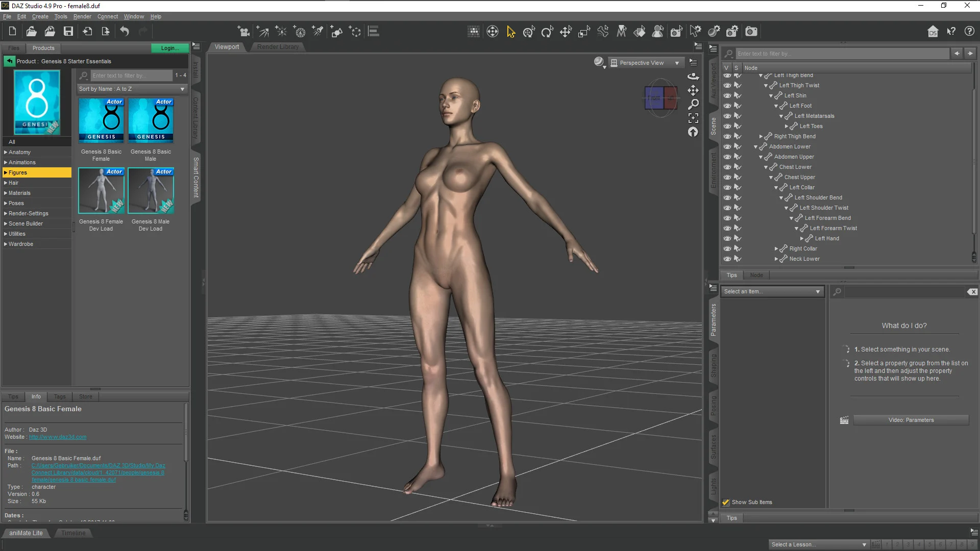Screen dimensions: 980x551
Task: Open Render Settings gear camera icon
Action: pos(732,32)
